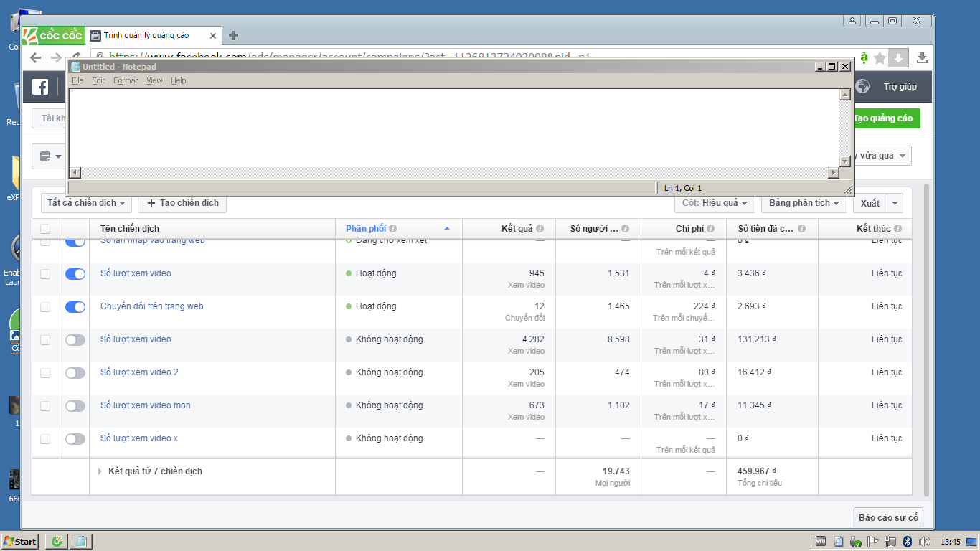Viewport: 980px width, 551px height.
Task: Click the bookmark star in address bar
Action: [x=880, y=58]
